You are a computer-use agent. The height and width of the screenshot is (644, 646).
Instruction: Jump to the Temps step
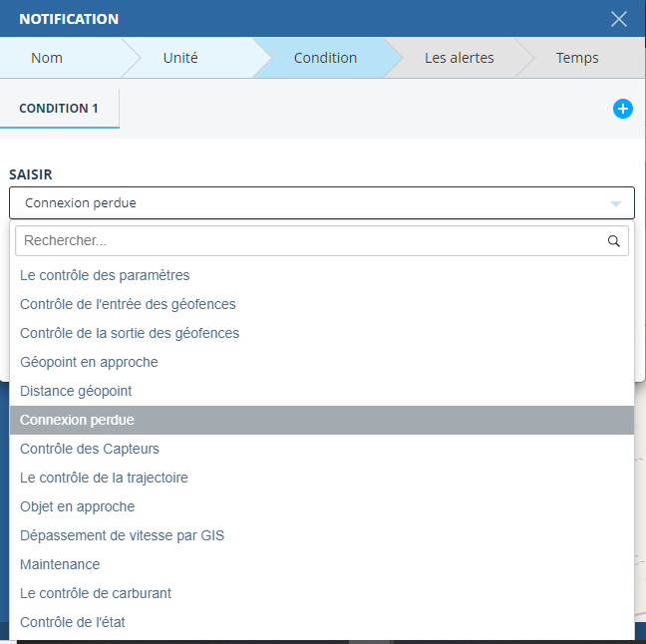click(x=577, y=58)
